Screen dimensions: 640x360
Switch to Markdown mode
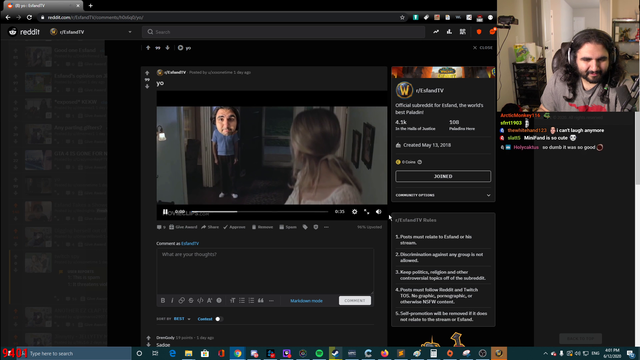(x=306, y=301)
